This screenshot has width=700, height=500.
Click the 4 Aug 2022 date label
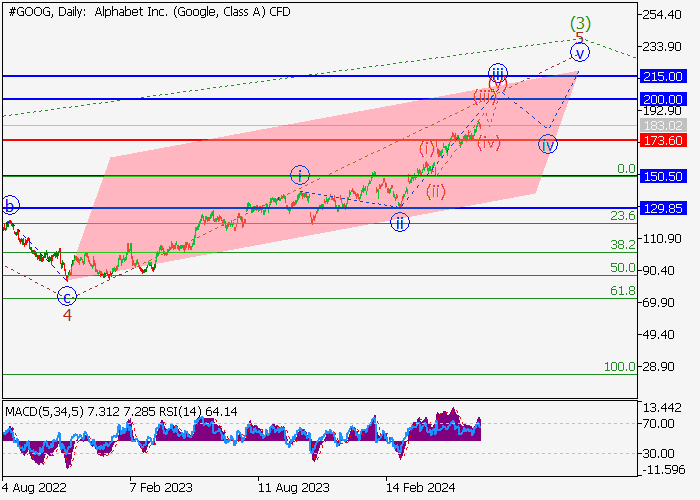34,487
